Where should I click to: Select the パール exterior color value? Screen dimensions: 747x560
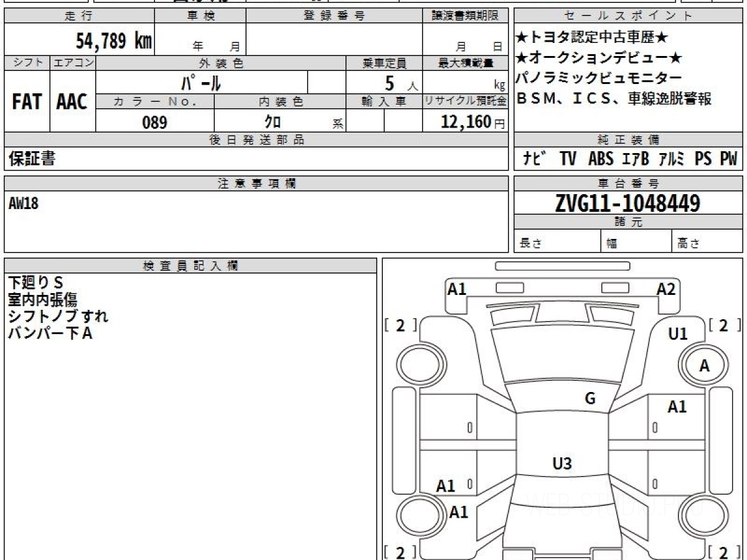[x=201, y=82]
